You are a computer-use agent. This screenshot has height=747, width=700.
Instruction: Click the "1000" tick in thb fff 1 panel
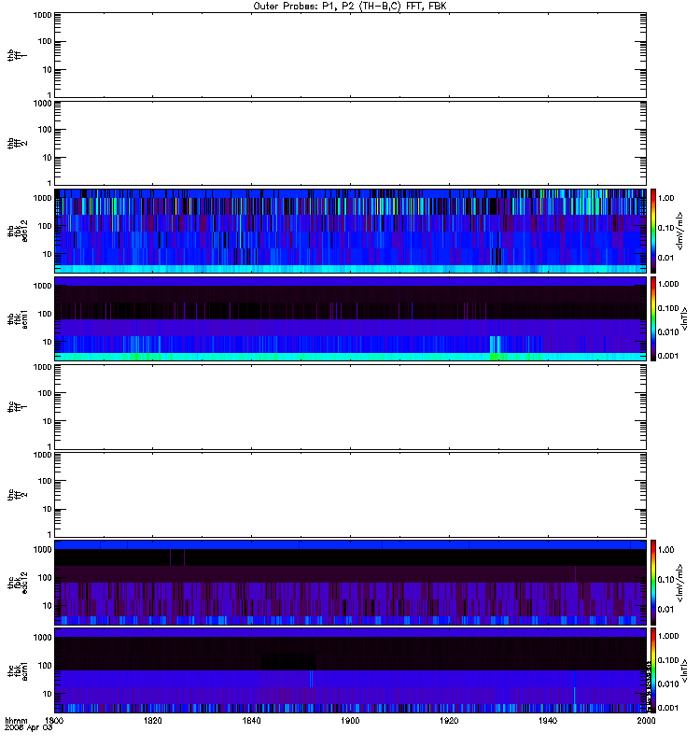[42, 15]
